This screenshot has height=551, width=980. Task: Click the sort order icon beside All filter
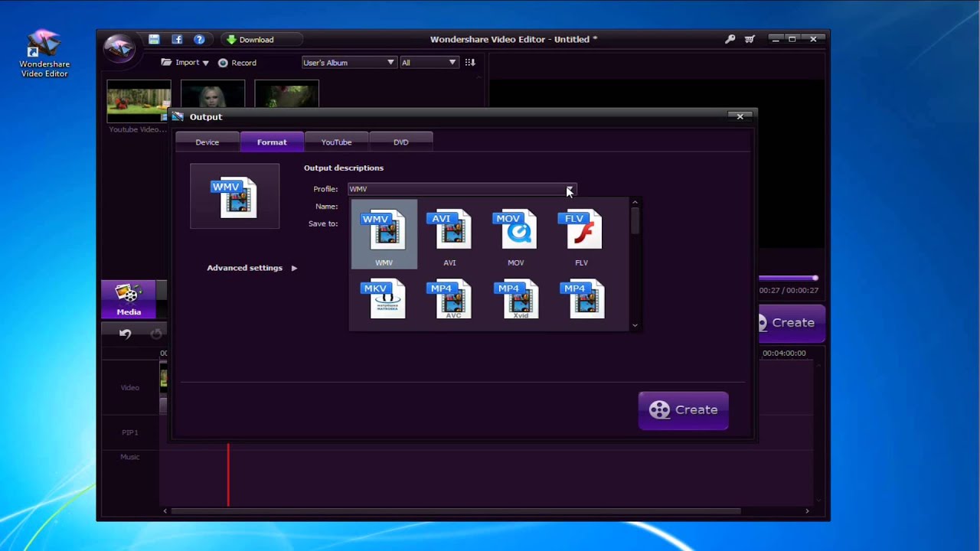[470, 63]
